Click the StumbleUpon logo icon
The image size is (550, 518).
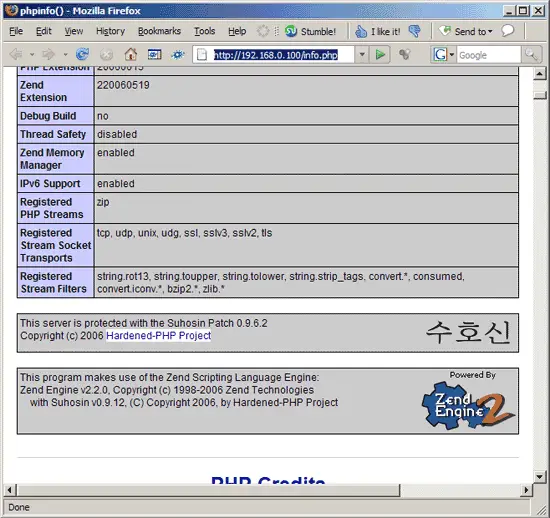pyautogui.click(x=291, y=31)
